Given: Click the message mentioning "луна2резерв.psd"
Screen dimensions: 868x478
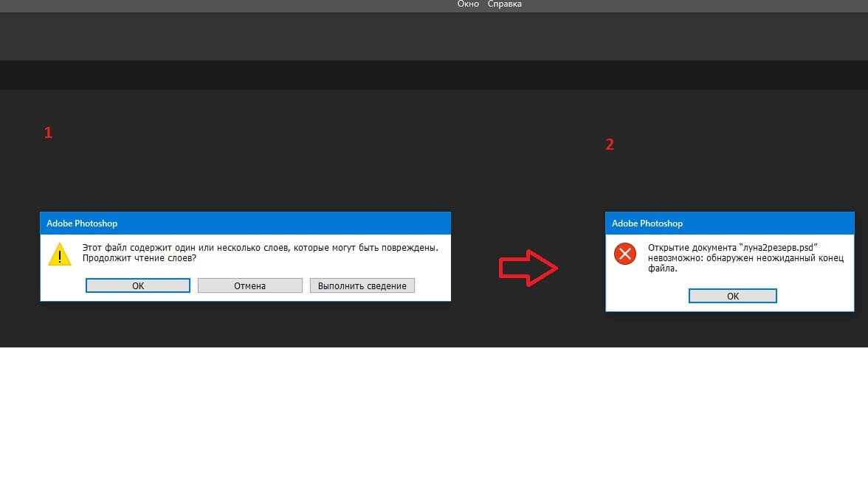Looking at the screenshot, I should pyautogui.click(x=745, y=258).
